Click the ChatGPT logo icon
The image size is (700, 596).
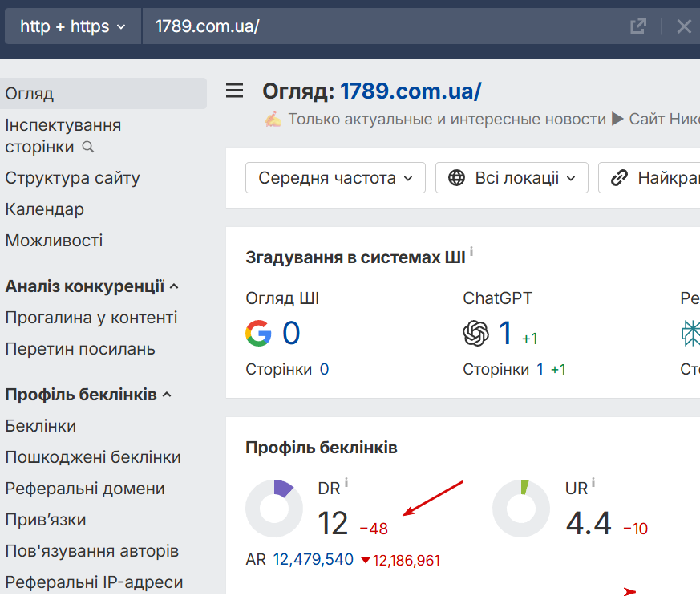click(x=475, y=333)
